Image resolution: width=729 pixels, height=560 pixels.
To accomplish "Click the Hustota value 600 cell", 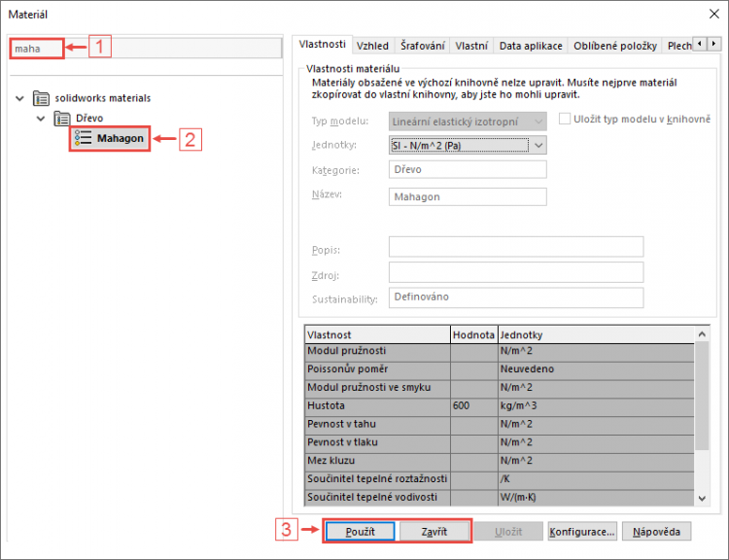I will click(x=473, y=406).
